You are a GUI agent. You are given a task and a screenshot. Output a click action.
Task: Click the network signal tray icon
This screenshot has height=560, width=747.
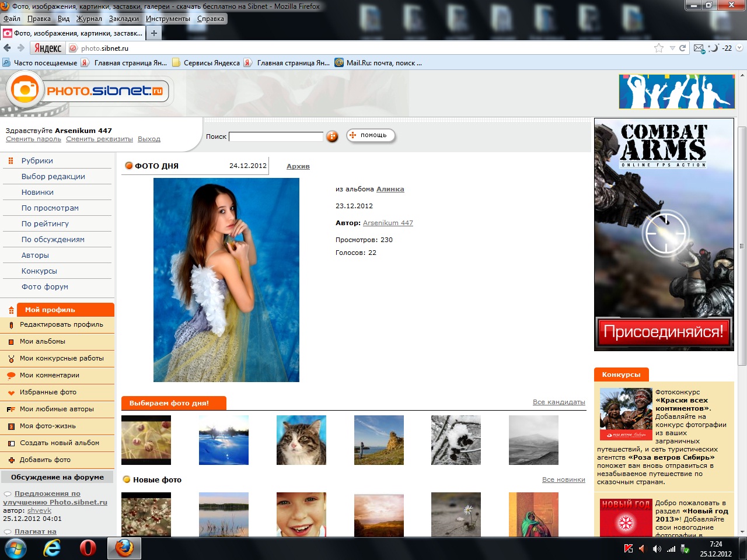(671, 549)
